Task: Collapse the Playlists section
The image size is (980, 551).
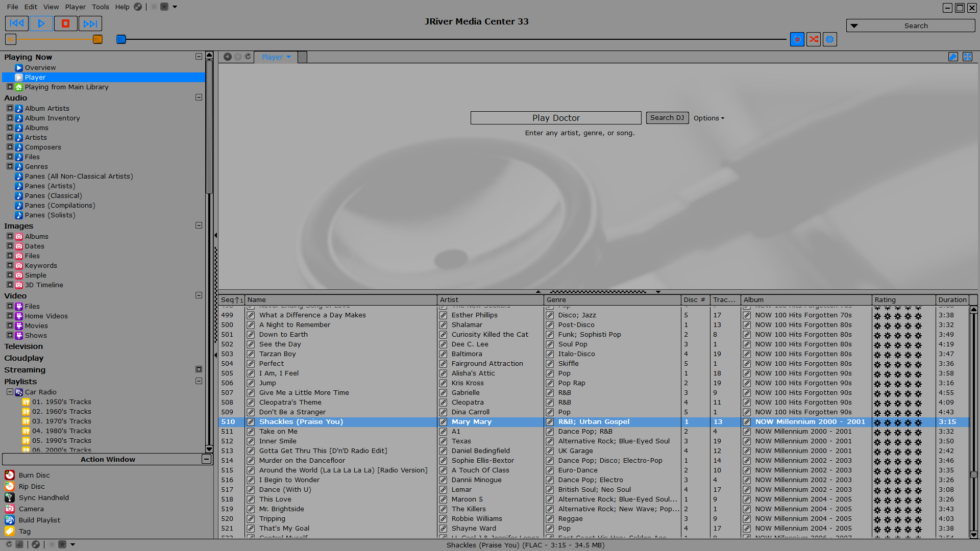Action: tap(199, 381)
